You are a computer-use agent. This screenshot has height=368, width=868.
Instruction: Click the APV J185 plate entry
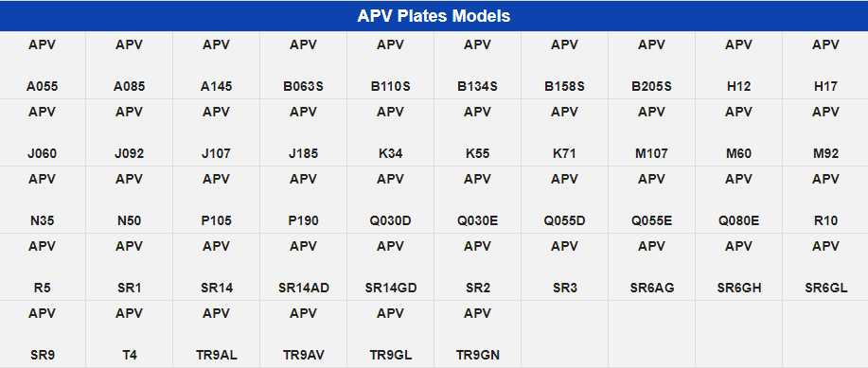(303, 132)
